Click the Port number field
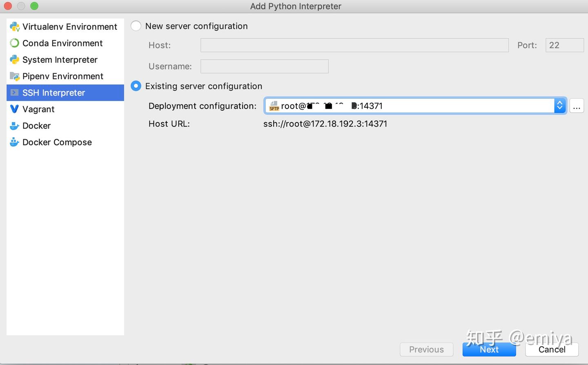 point(564,45)
